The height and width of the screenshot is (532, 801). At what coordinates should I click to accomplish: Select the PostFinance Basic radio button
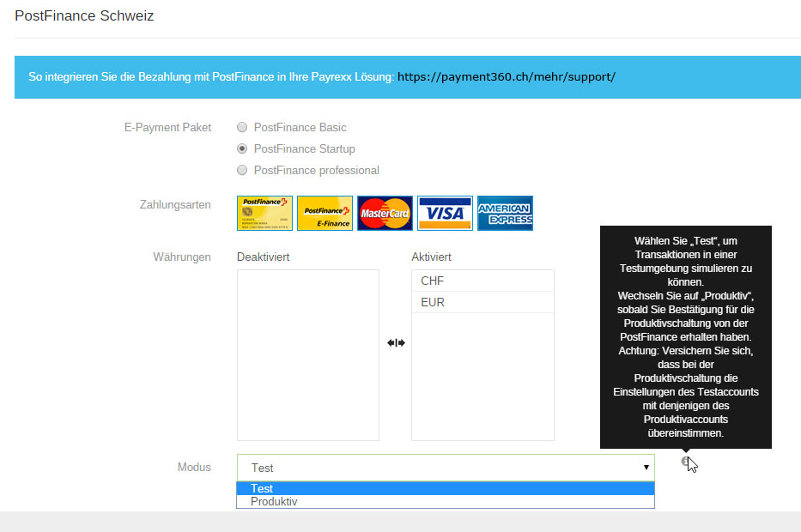coord(242,127)
